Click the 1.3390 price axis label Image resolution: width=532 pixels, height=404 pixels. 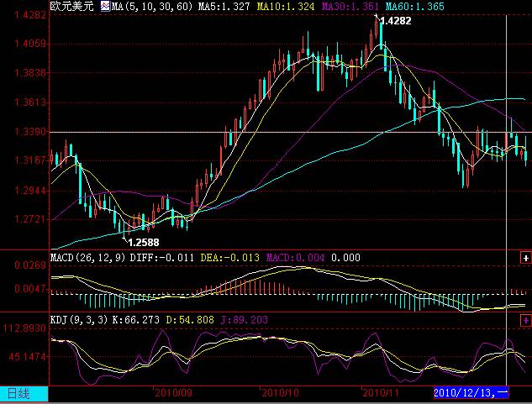[x=30, y=132]
